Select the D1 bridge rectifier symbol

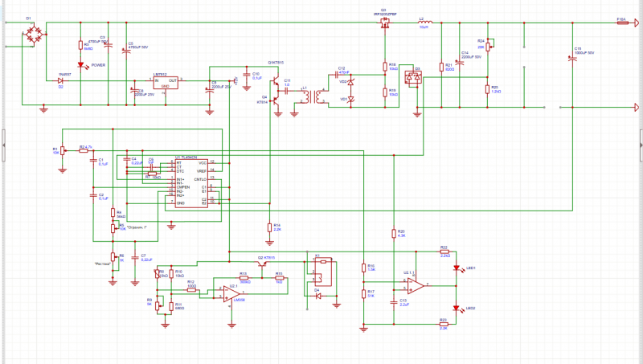click(33, 35)
